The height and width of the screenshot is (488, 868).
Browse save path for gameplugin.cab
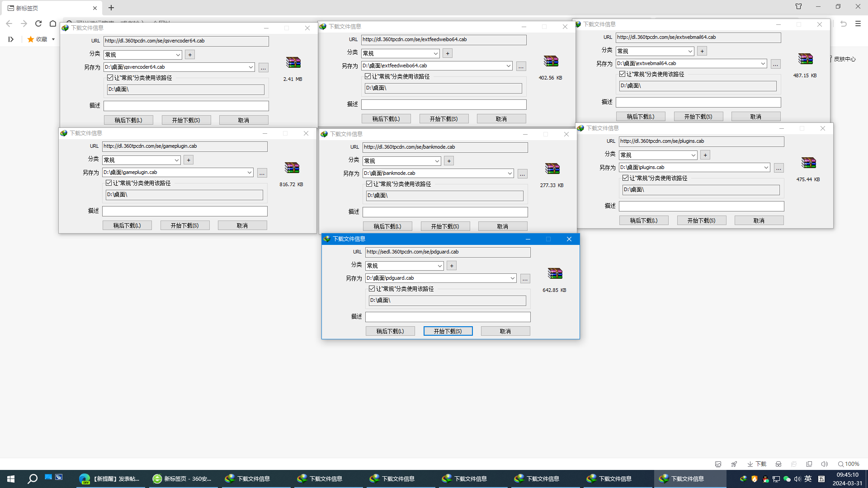(262, 173)
